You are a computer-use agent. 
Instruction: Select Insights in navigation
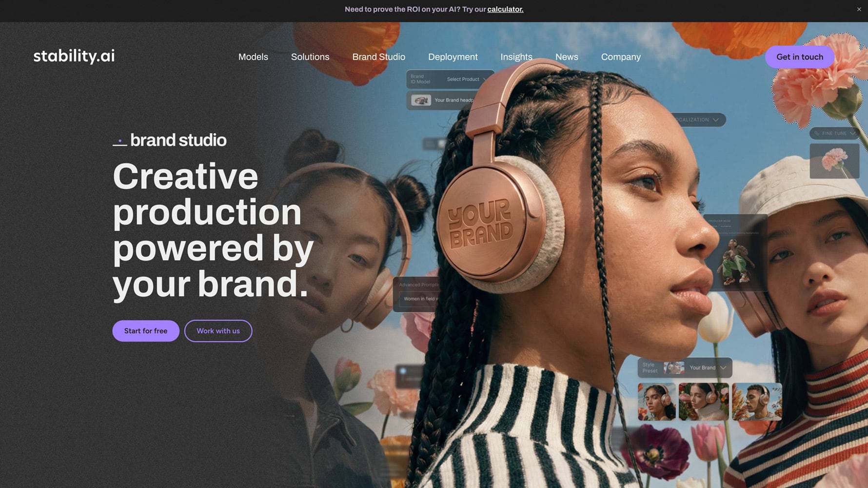pos(516,57)
